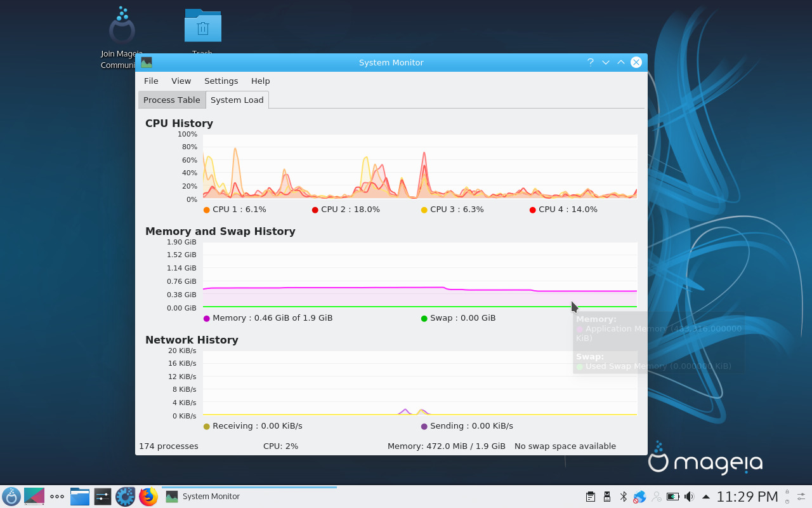This screenshot has width=812, height=508.
Task: Switch to the Process Table tab
Action: 171,100
